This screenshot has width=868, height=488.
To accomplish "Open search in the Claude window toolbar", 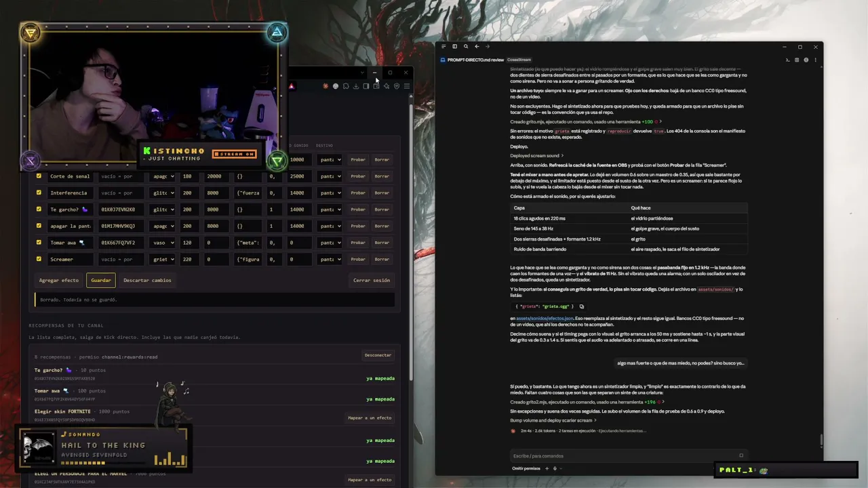I will point(465,47).
